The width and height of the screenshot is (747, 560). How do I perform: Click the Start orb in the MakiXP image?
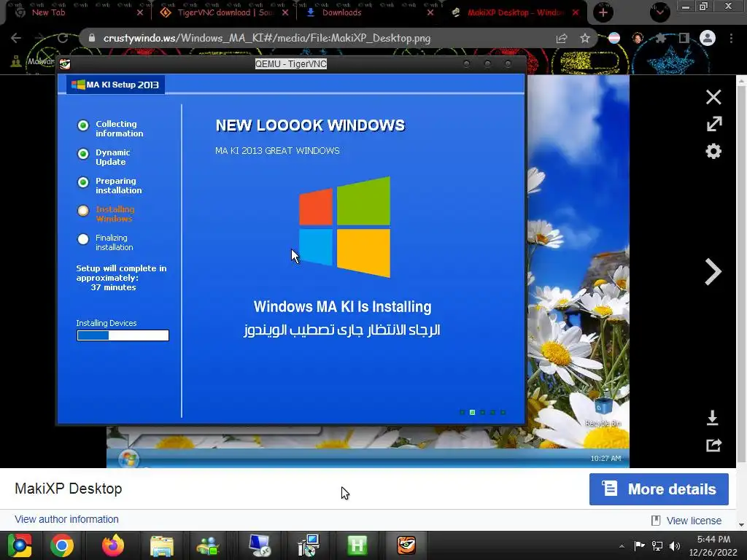point(129,459)
